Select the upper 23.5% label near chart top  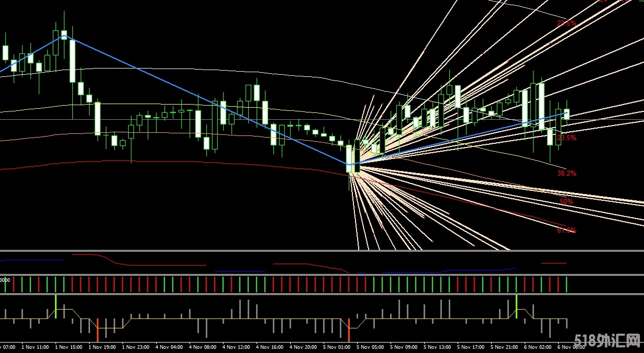[567, 24]
